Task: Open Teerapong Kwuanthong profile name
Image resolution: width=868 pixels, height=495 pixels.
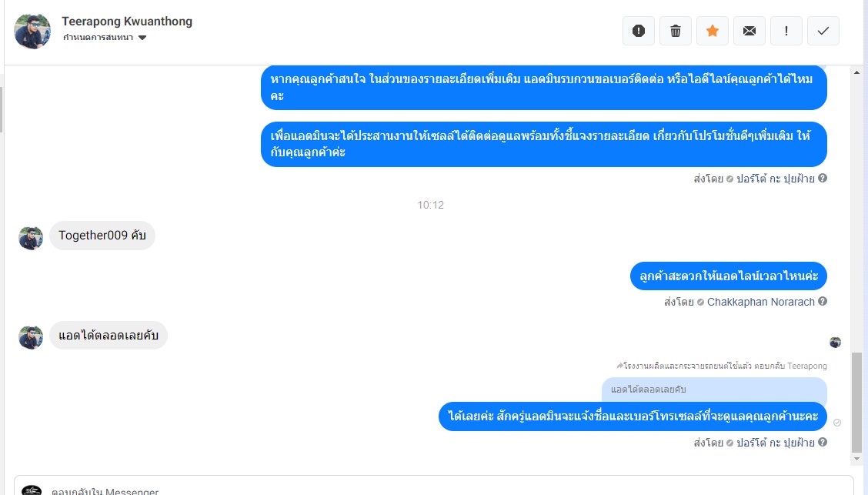Action: tap(127, 22)
